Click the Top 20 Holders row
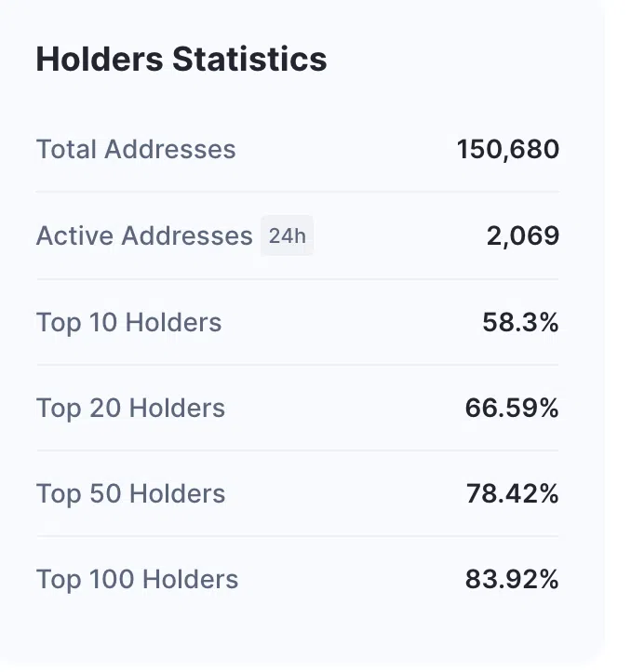The image size is (631, 672). (298, 408)
